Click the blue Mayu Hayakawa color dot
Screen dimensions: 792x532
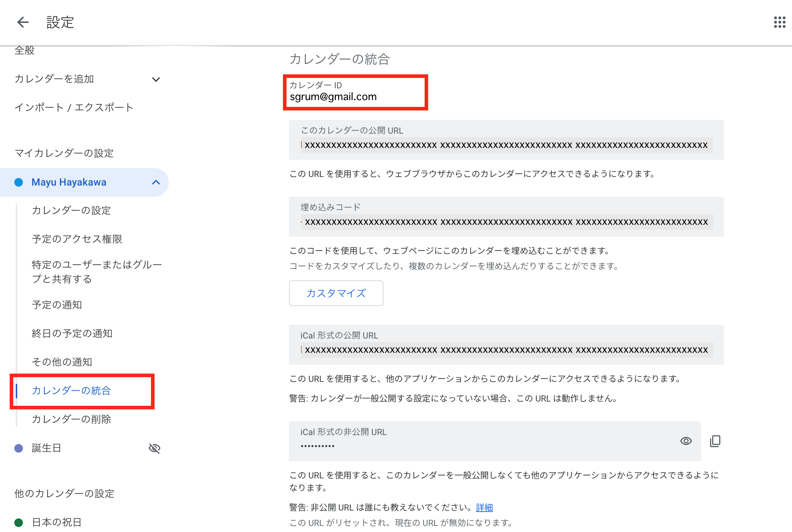(19, 182)
